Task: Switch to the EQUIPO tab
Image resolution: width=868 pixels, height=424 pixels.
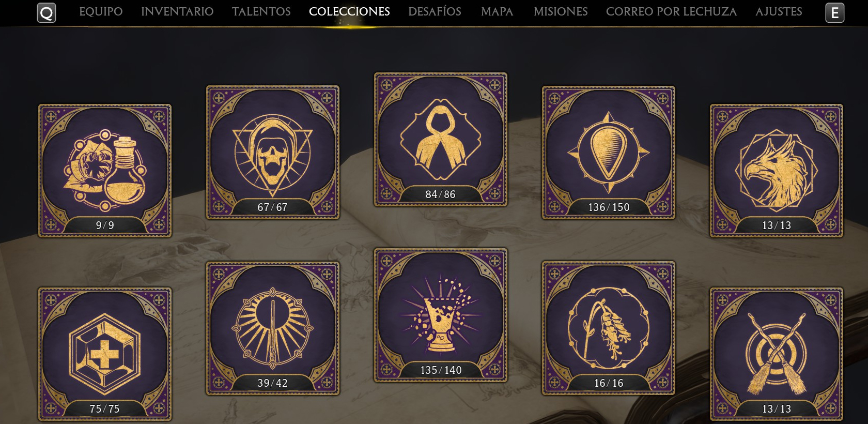Action: (x=101, y=11)
